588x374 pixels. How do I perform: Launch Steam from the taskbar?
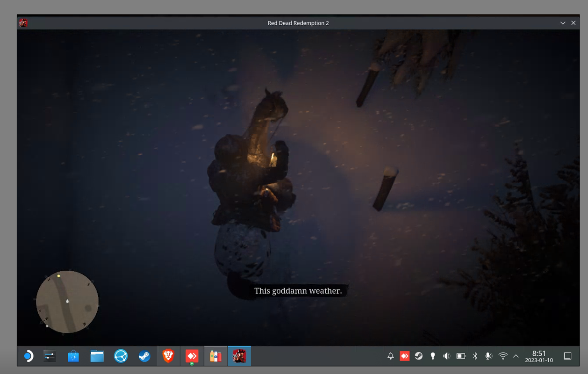pos(144,356)
